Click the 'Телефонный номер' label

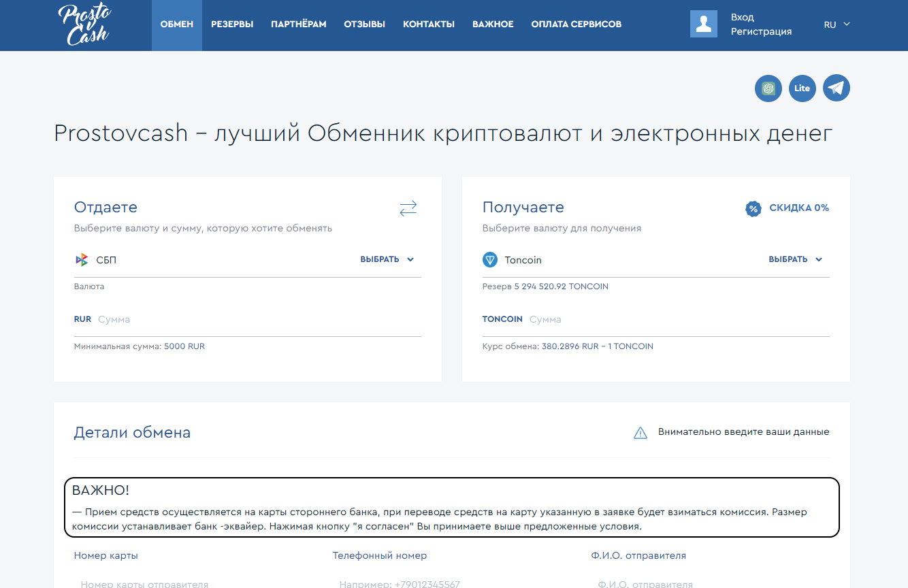[x=380, y=555]
